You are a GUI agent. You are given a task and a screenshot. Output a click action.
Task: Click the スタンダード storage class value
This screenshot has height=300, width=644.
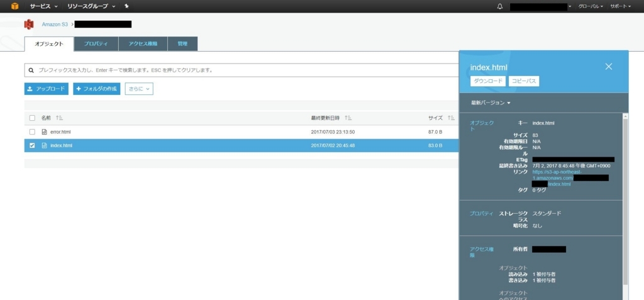point(547,213)
